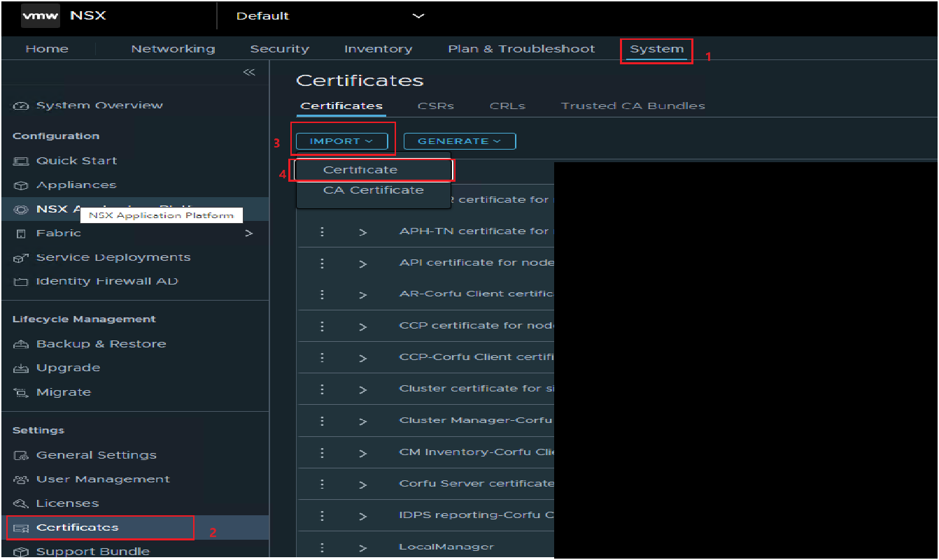Expand the Cluster Manager-Corfu row
Viewport: 939px width, 560px height.
coord(362,422)
